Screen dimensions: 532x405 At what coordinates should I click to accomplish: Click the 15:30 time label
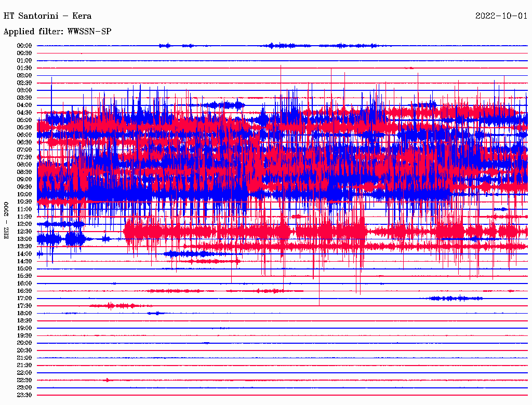(x=24, y=276)
